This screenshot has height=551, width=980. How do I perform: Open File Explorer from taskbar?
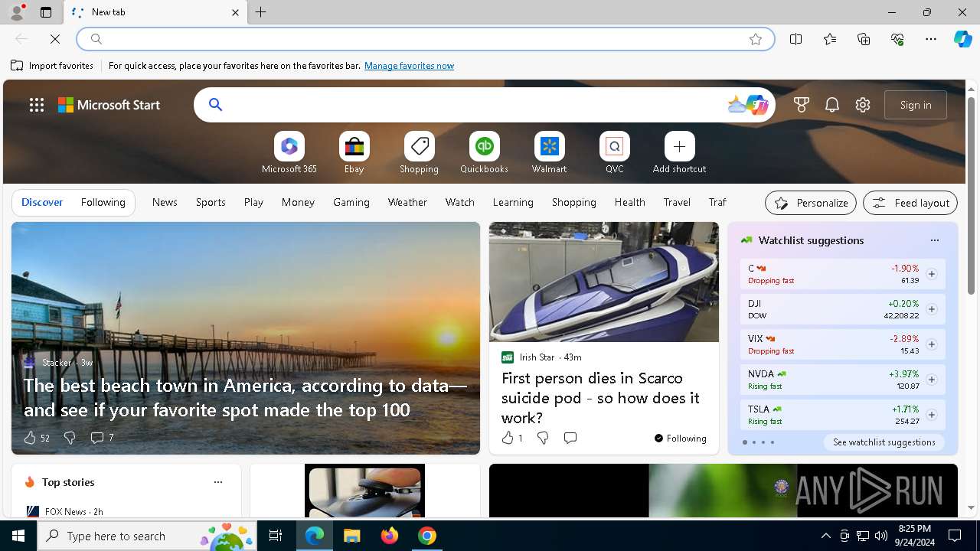[x=351, y=536]
